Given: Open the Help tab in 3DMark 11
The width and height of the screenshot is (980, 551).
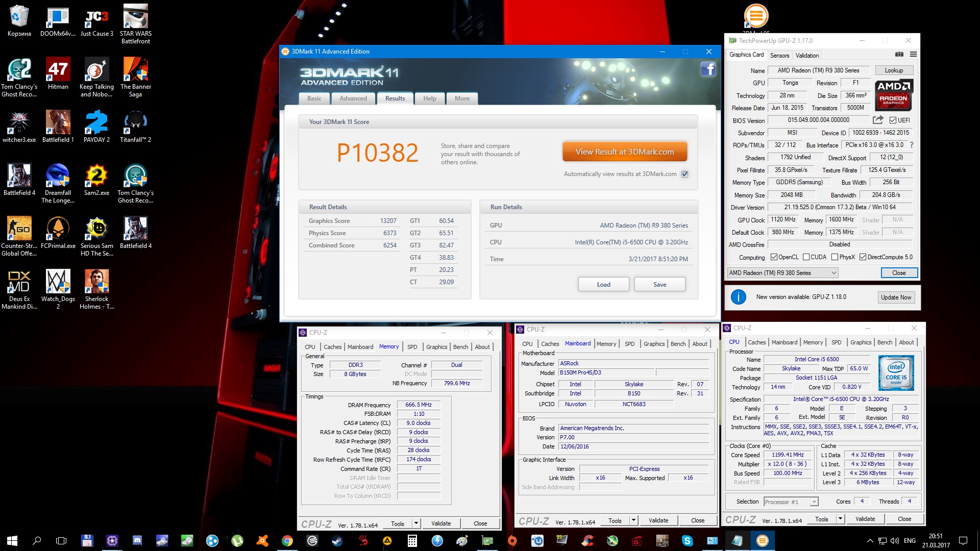Looking at the screenshot, I should [x=430, y=98].
